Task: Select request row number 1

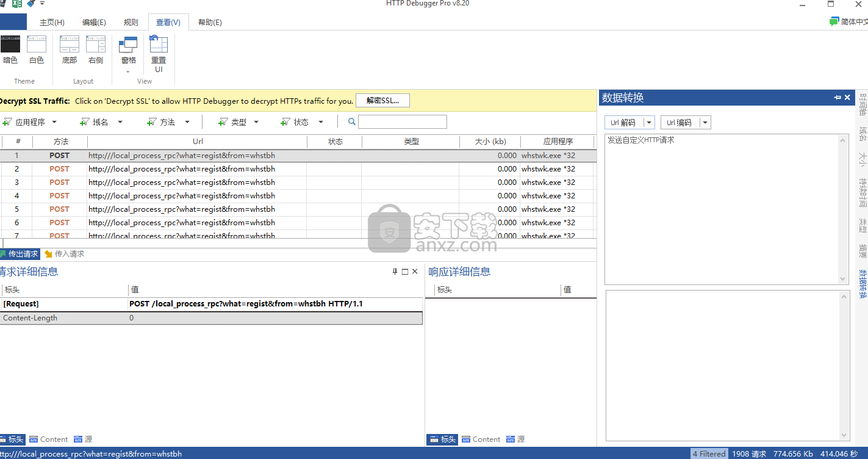Action: (298, 156)
